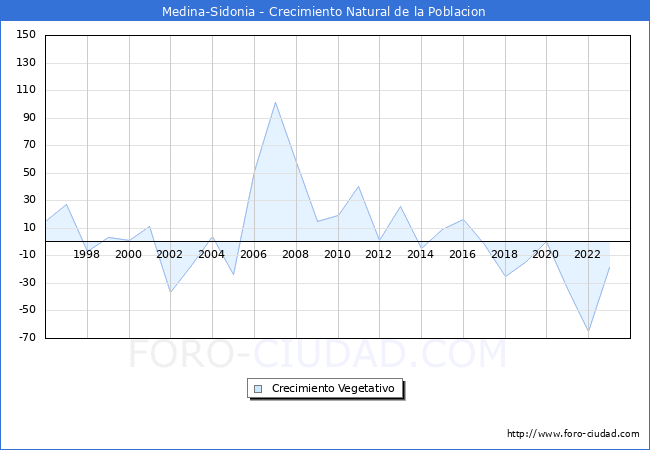The width and height of the screenshot is (650, 450).
Task: Click the Crecimiento Vegetativo legend color box
Action: point(258,388)
